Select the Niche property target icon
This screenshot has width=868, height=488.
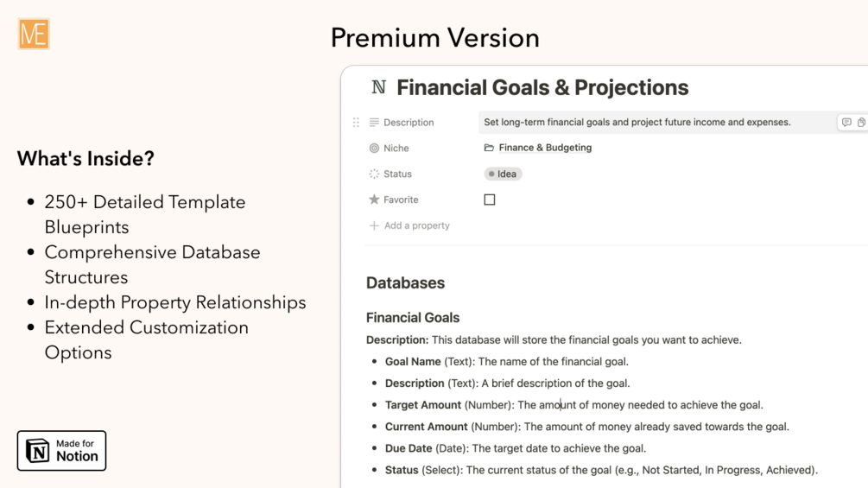[374, 149]
